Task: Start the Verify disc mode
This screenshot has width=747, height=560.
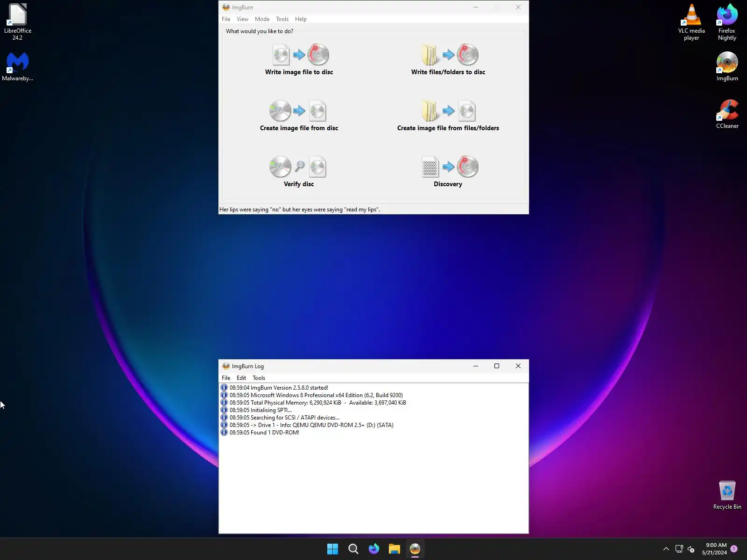Action: (299, 172)
